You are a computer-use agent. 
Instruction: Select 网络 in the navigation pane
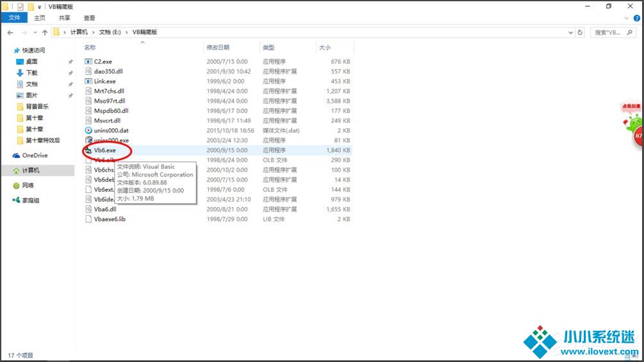click(x=28, y=186)
